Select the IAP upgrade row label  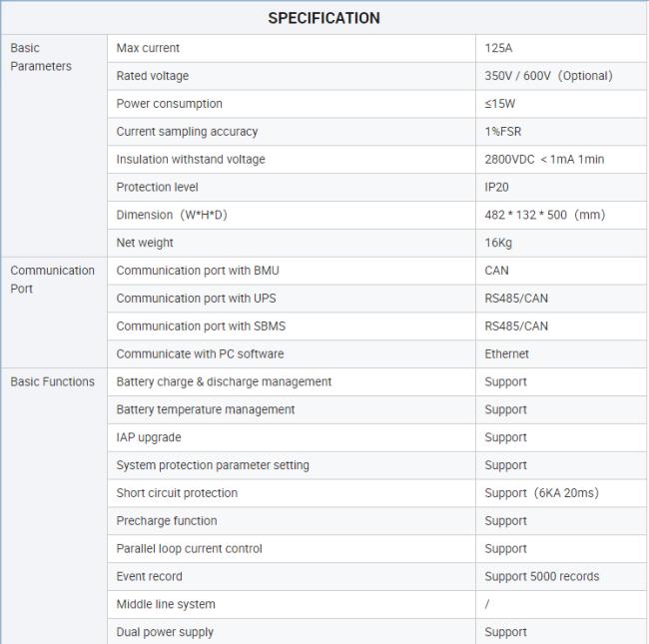(149, 437)
